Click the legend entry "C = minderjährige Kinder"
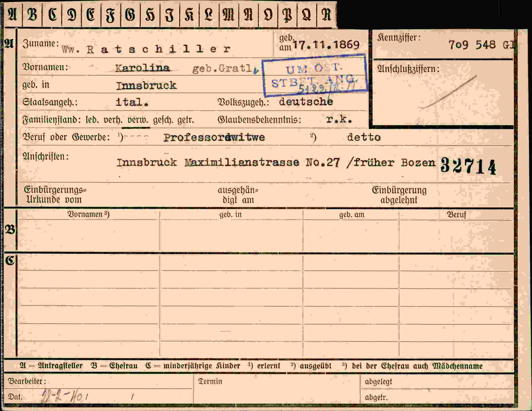 (x=193, y=366)
